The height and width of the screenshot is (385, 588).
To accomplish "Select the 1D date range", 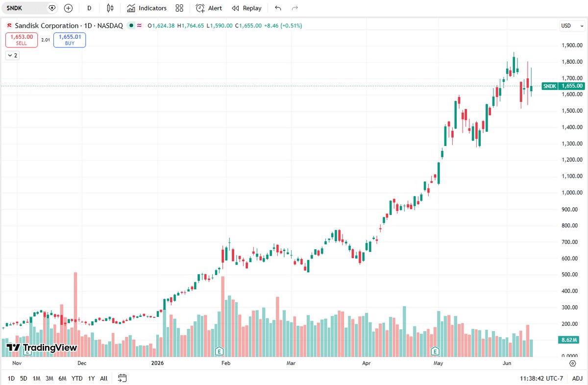I will pyautogui.click(x=11, y=378).
